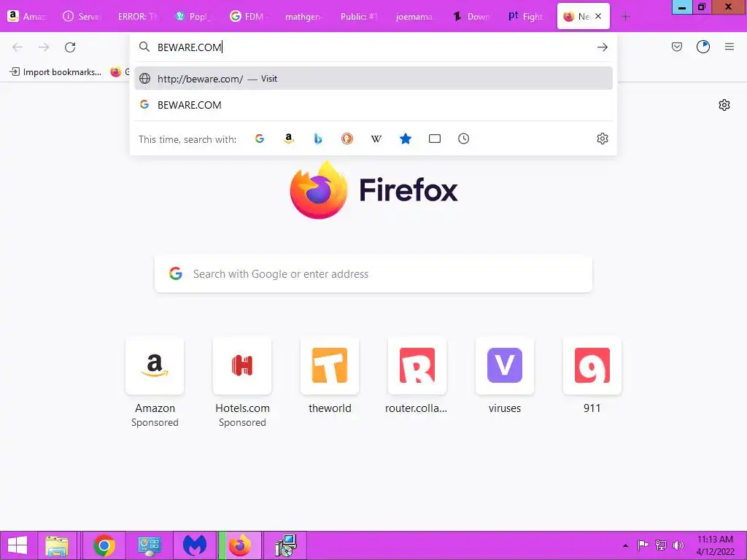The width and height of the screenshot is (747, 560).
Task: Go back with the back arrow
Action: pos(18,47)
